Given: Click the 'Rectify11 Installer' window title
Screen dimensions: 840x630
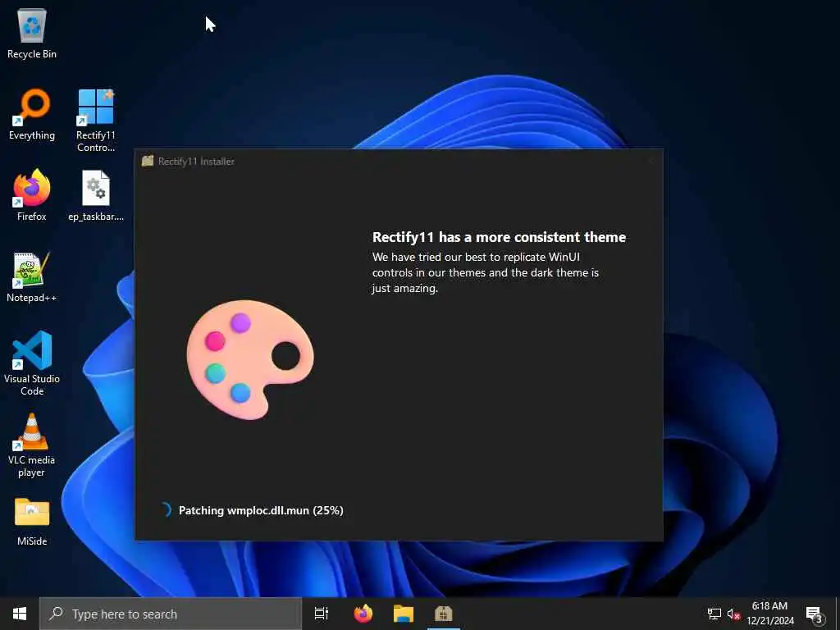Looking at the screenshot, I should tap(196, 162).
